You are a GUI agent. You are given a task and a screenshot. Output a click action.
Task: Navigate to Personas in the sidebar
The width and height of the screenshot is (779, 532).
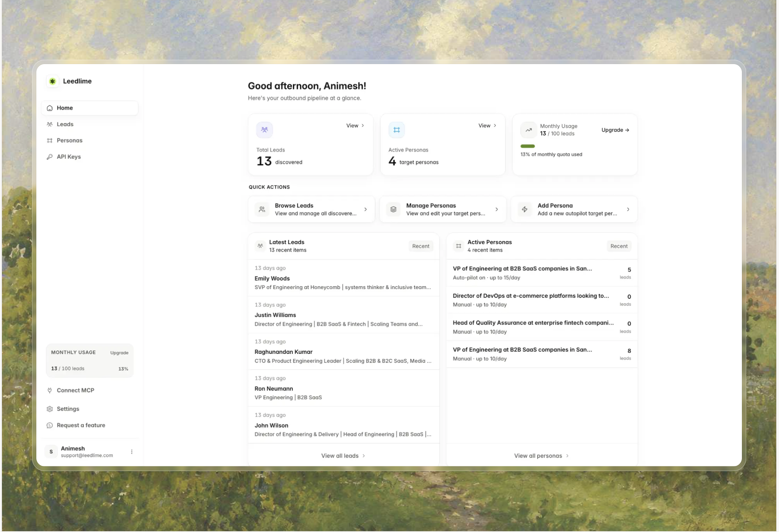pos(90,141)
